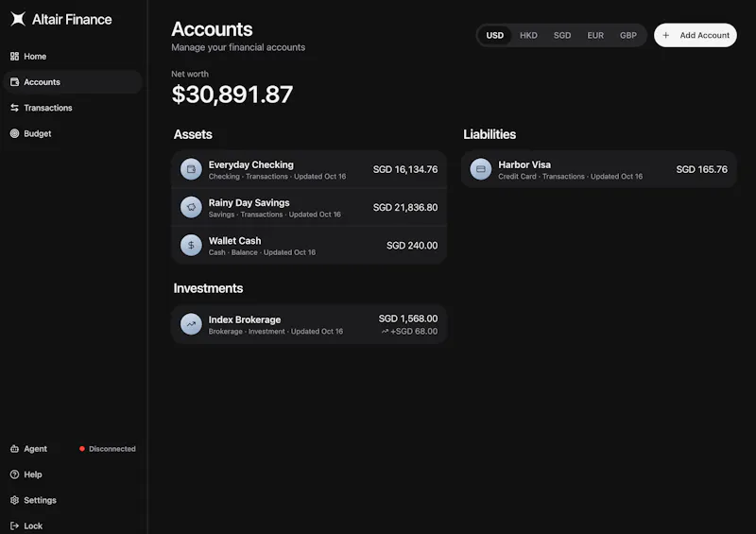Click the Net worth label
The height and width of the screenshot is (534, 756).
coord(190,74)
